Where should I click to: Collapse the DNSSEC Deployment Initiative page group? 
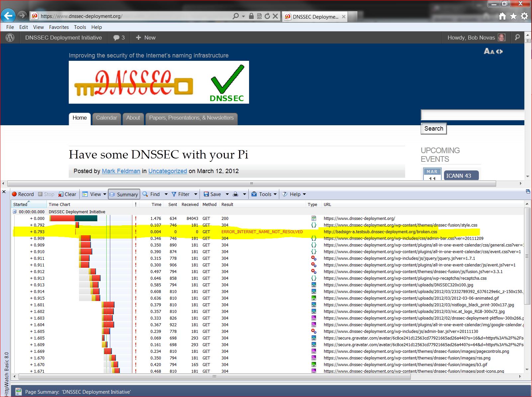tap(15, 212)
